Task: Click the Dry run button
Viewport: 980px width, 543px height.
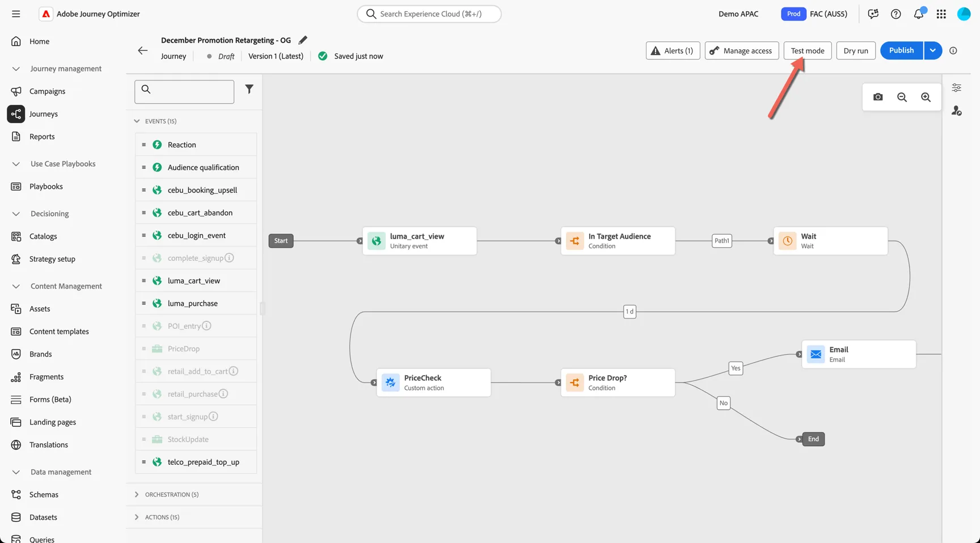Action: click(x=856, y=50)
